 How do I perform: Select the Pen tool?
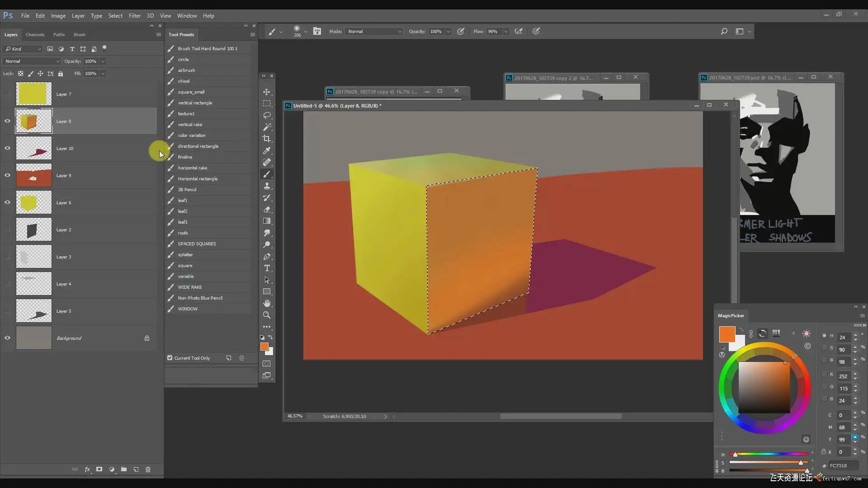coord(267,256)
